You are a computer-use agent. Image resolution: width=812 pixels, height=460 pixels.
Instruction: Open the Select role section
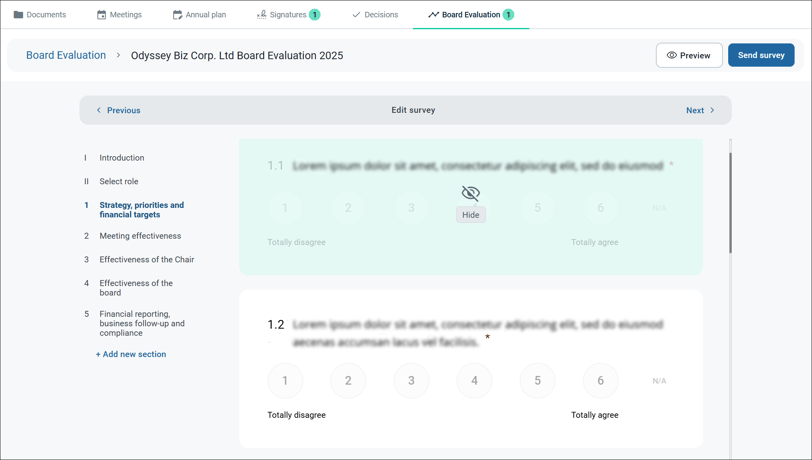[119, 181]
